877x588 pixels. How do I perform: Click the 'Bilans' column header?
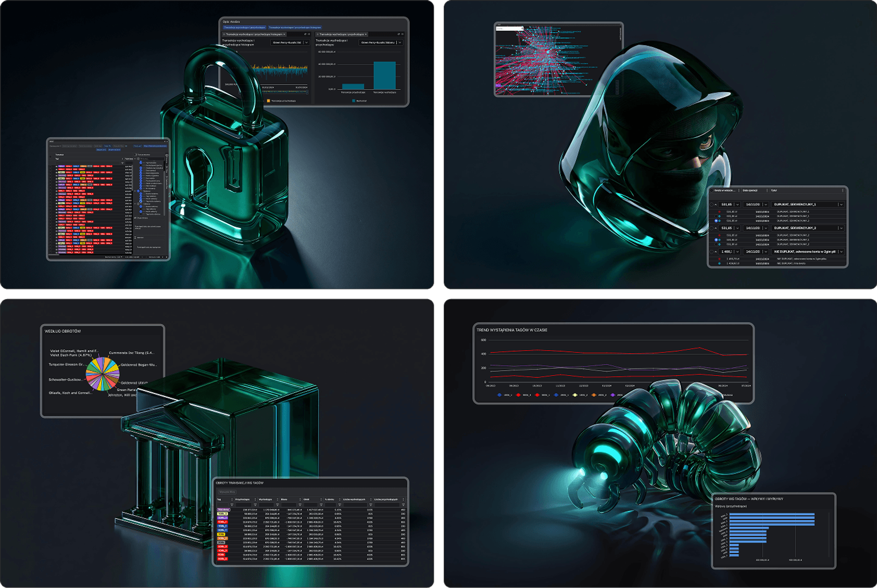pos(284,500)
